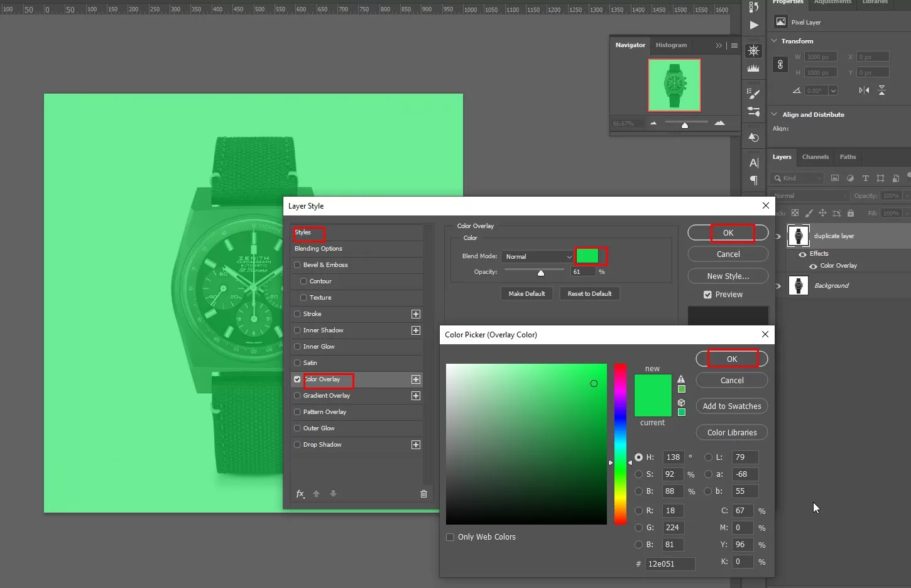This screenshot has width=911, height=588.
Task: Select the S: saturation radio button
Action: point(639,474)
